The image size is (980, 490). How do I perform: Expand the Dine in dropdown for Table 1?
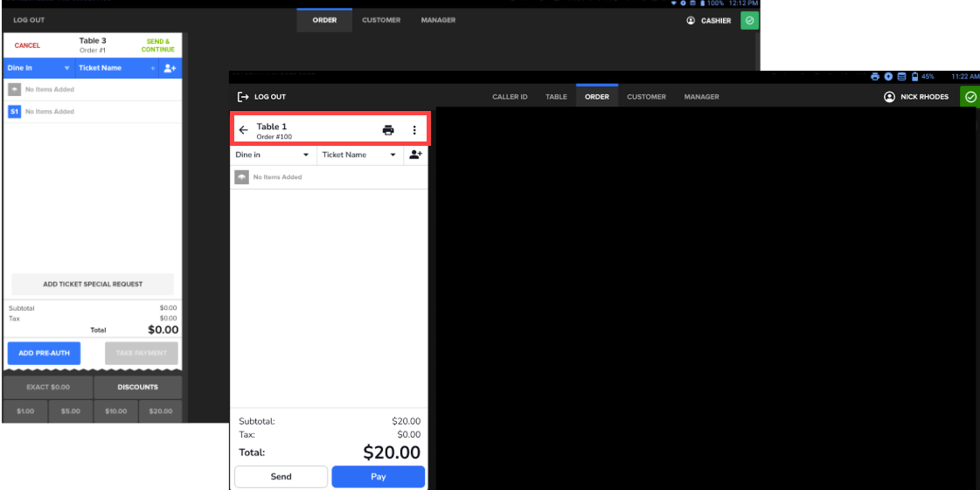(273, 155)
